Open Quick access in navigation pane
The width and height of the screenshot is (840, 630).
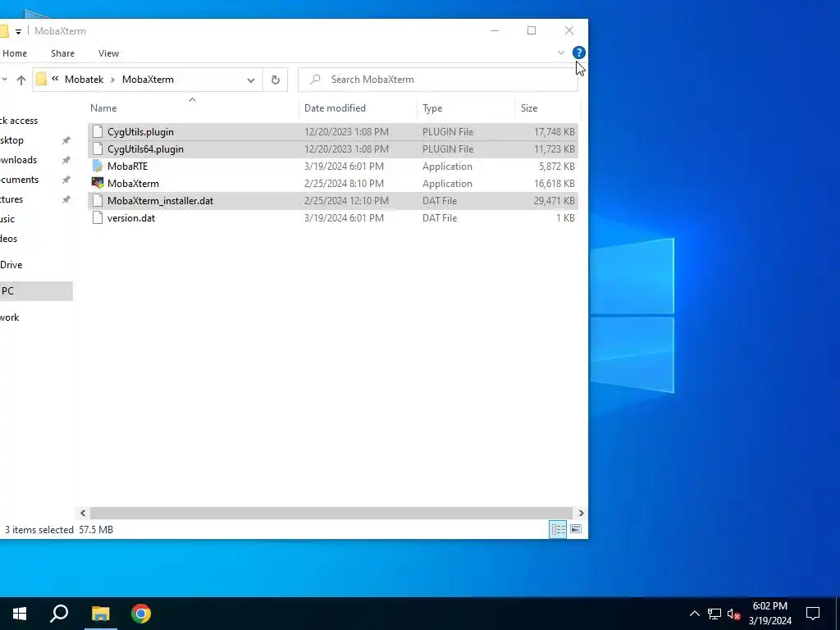[x=19, y=121]
